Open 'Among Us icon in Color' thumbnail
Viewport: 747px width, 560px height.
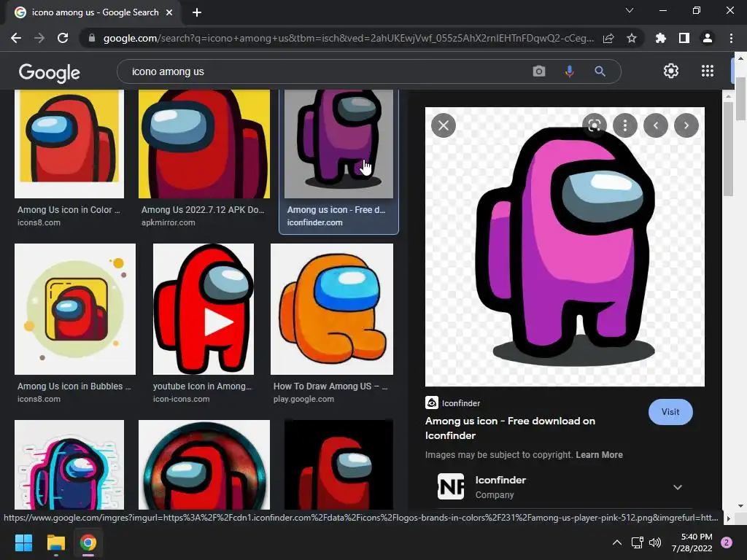tap(69, 144)
